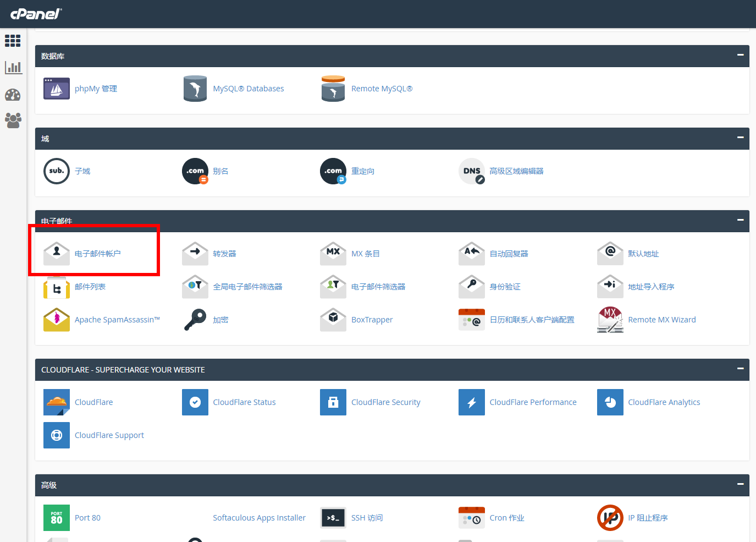The height and width of the screenshot is (542, 756).
Task: Click the CLOUDFLARE - SUPERCHARGE YOUR WEBSITE title
Action: (123, 370)
